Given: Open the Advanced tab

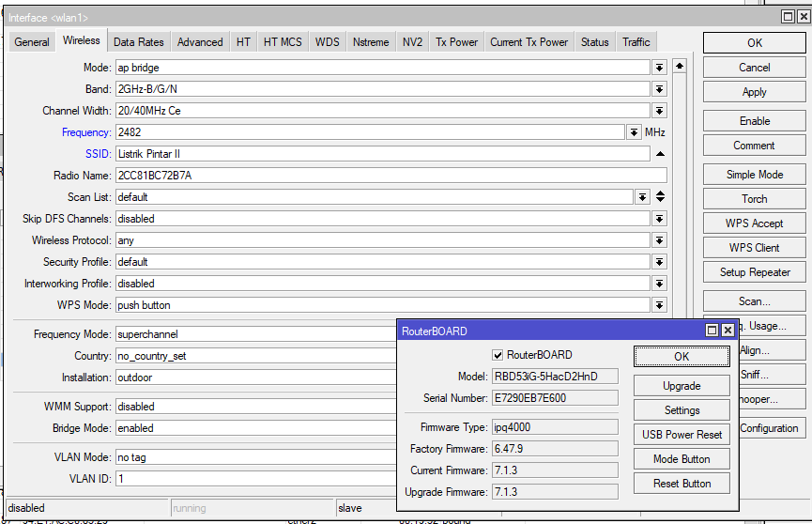Looking at the screenshot, I should coord(200,42).
